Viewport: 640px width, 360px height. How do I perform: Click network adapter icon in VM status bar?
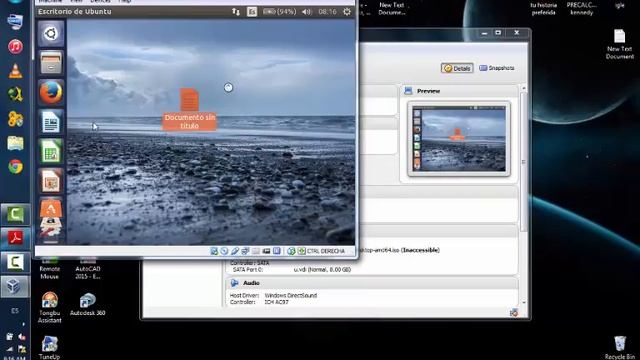pyautogui.click(x=245, y=251)
